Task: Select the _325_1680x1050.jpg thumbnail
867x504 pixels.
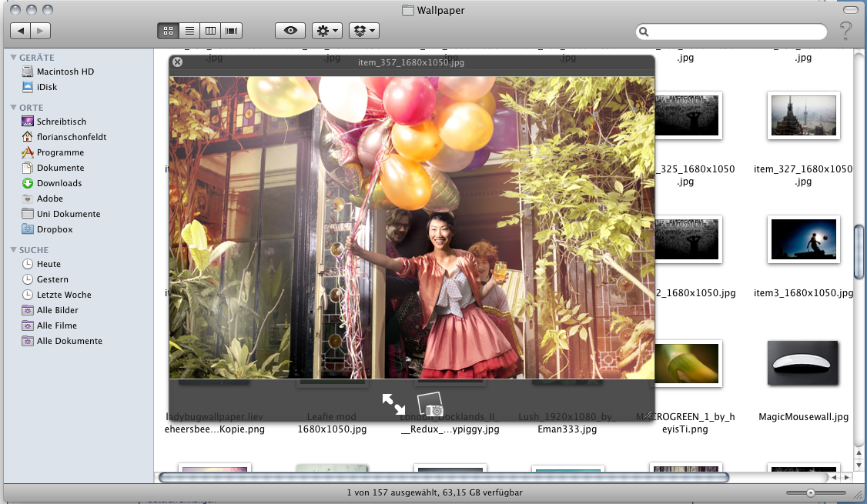Action: 688,115
